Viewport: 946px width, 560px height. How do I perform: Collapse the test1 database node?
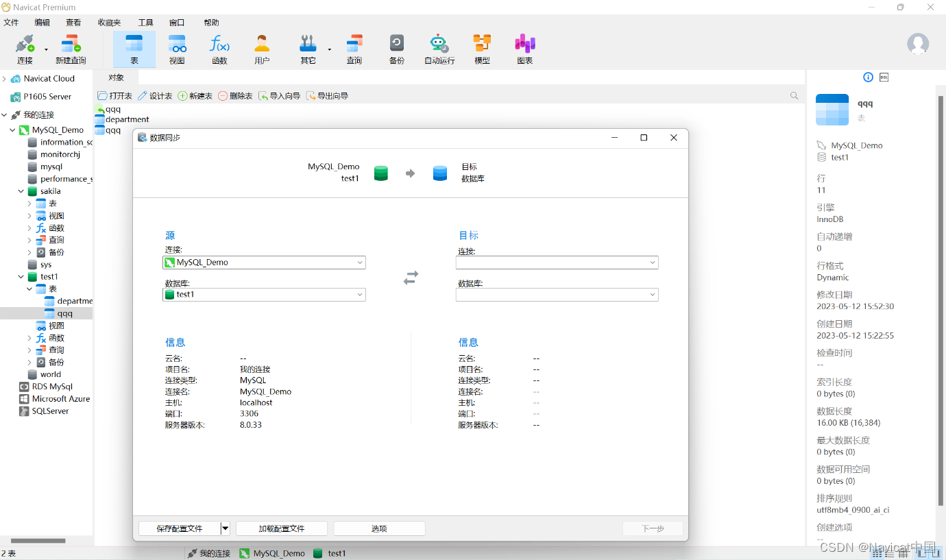tap(21, 277)
